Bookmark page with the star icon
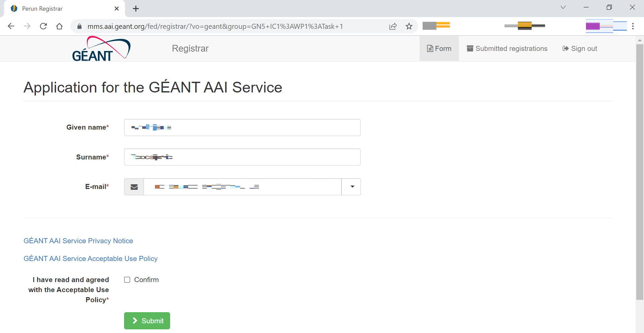This screenshot has width=644, height=333. point(409,26)
